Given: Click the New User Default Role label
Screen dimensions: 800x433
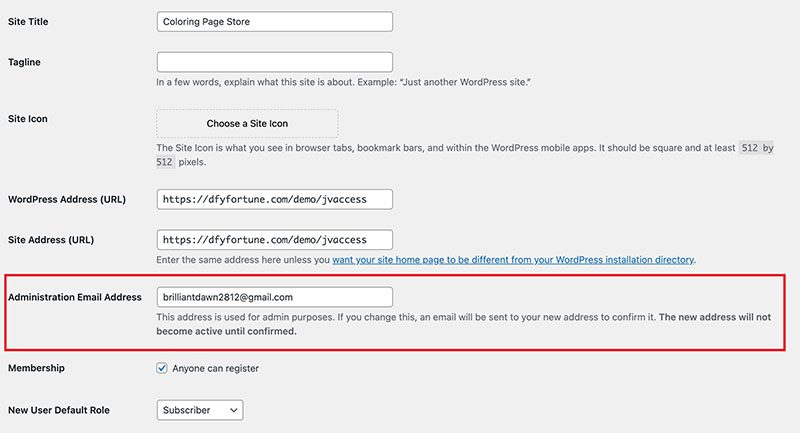Looking at the screenshot, I should pos(59,410).
